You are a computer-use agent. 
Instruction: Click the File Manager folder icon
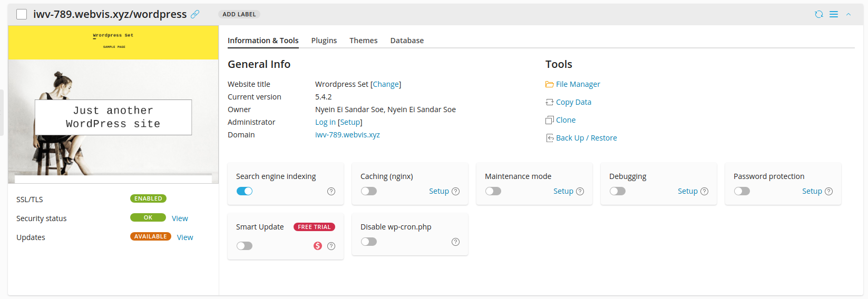[549, 84]
